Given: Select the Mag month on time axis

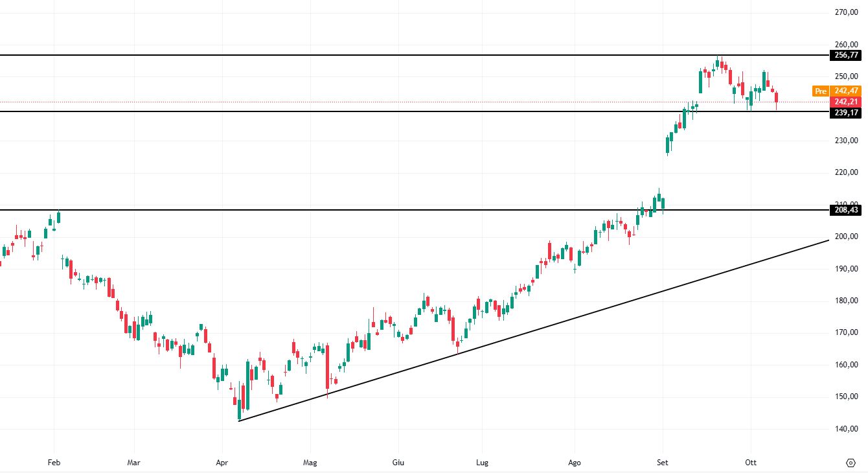Looking at the screenshot, I should [x=310, y=463].
